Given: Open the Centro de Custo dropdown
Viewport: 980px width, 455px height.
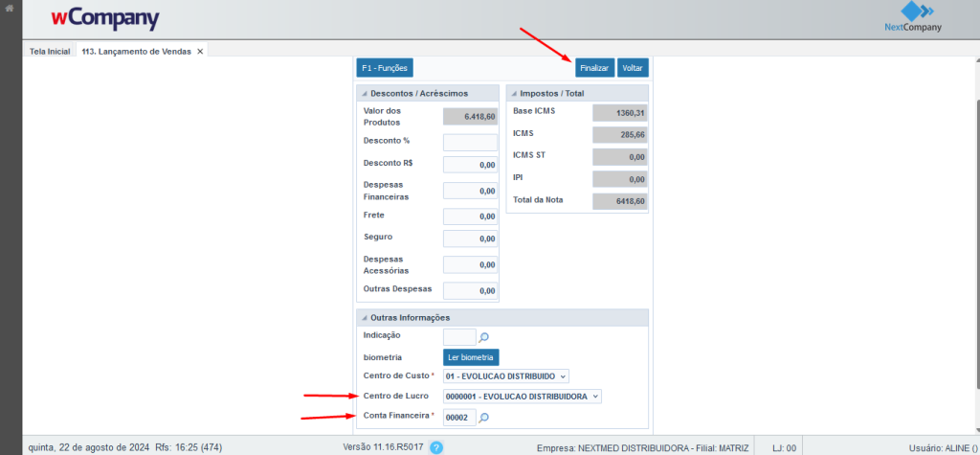Looking at the screenshot, I should (506, 376).
